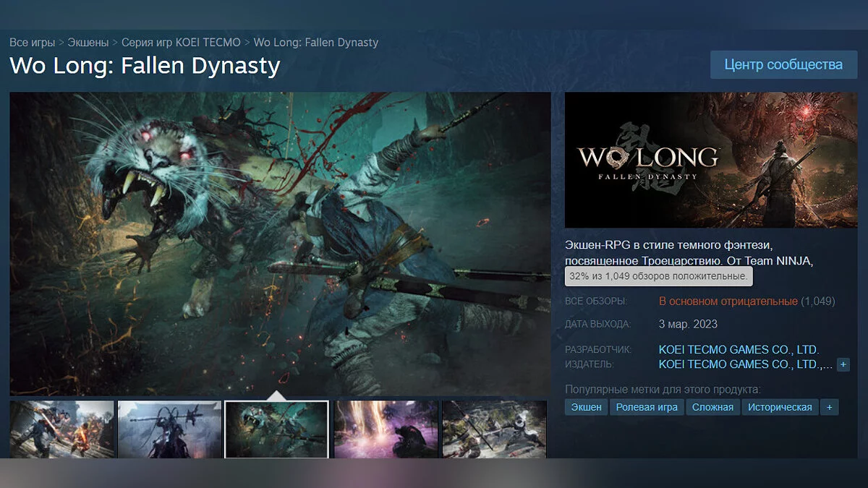
Task: Select the highlighted tiger screenshot thumbnail
Action: tap(276, 429)
